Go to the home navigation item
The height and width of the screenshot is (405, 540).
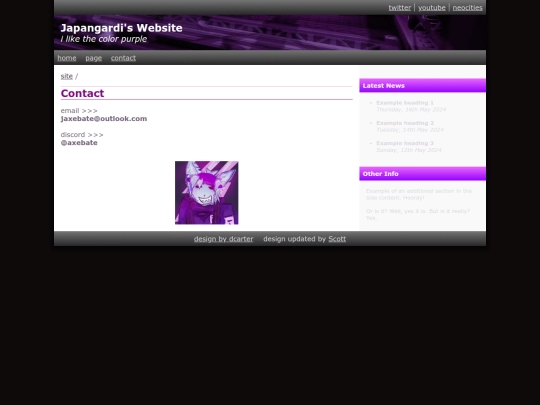coord(67,58)
